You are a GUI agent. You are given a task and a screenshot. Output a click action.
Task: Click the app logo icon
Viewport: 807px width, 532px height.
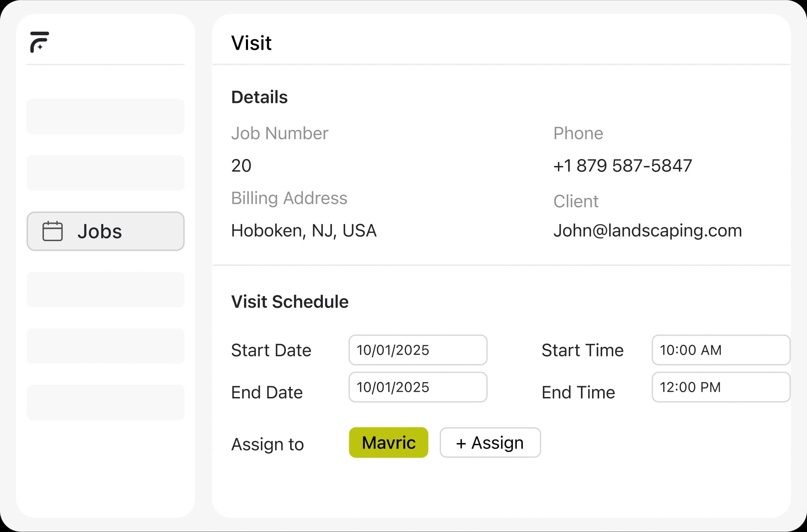click(39, 42)
